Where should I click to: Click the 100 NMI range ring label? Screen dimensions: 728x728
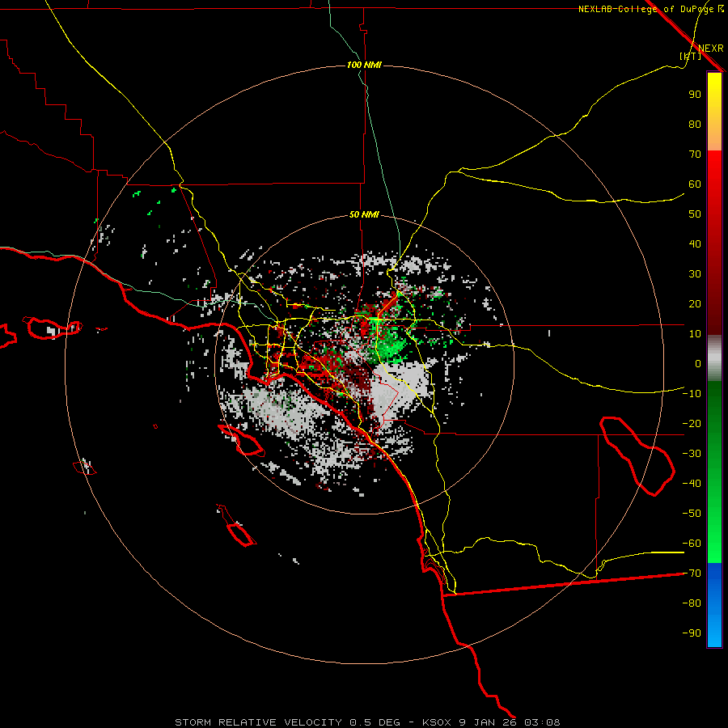pos(365,65)
